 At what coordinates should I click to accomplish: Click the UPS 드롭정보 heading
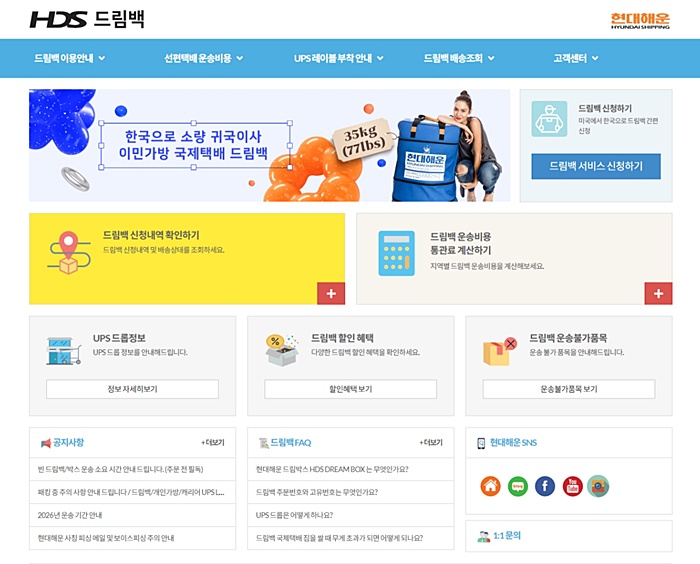pyautogui.click(x=119, y=338)
